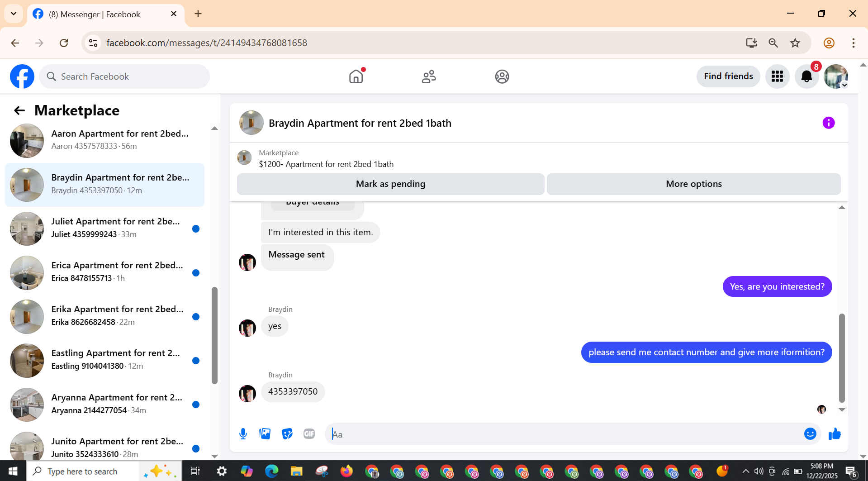Open Aaron Apartment conversation

tap(105, 140)
